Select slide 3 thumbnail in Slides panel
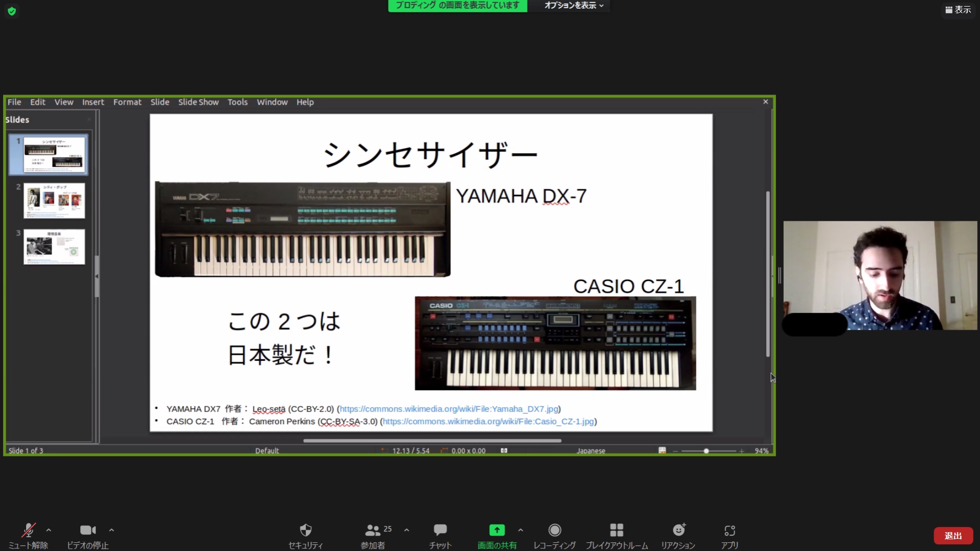This screenshot has width=980, height=551. pos(54,247)
